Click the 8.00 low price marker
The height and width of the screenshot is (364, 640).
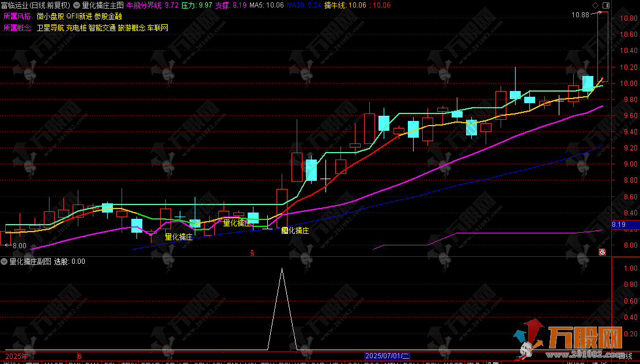[x=19, y=246]
